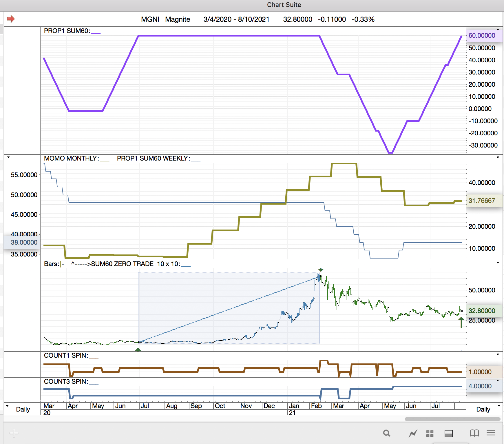Click the green down-triangle marker above price peak
Image resolution: width=504 pixels, height=444 pixels.
coord(321,270)
